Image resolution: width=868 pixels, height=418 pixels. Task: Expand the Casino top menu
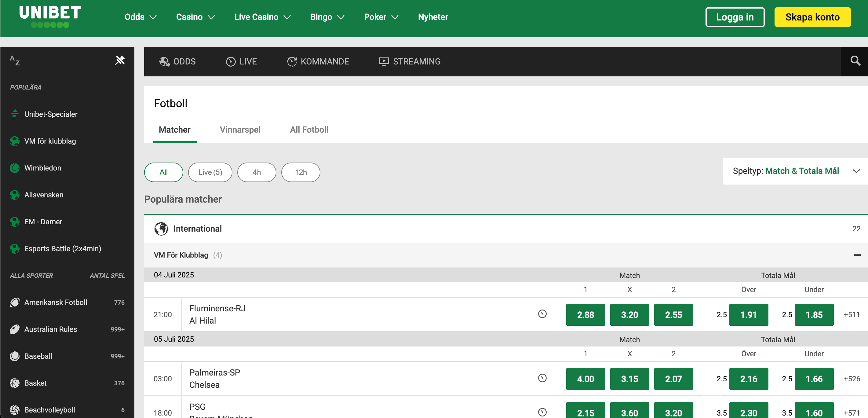pyautogui.click(x=195, y=17)
